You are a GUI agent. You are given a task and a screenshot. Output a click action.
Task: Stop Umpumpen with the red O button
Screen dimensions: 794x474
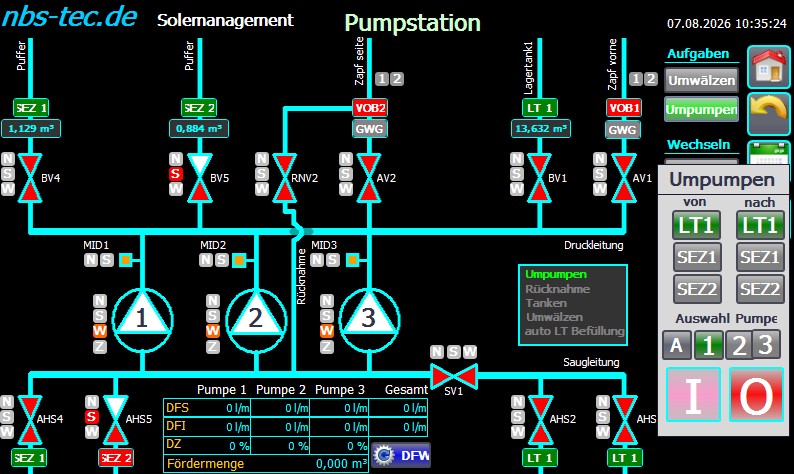(756, 394)
